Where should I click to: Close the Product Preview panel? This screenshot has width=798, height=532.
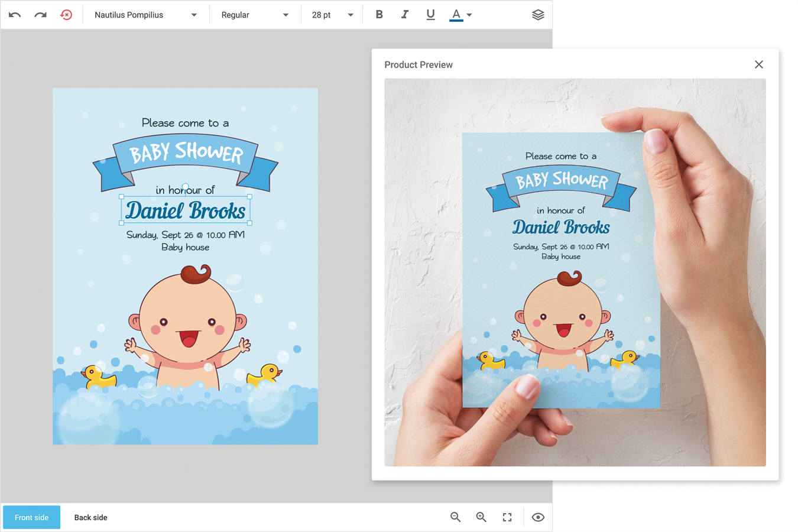click(759, 64)
